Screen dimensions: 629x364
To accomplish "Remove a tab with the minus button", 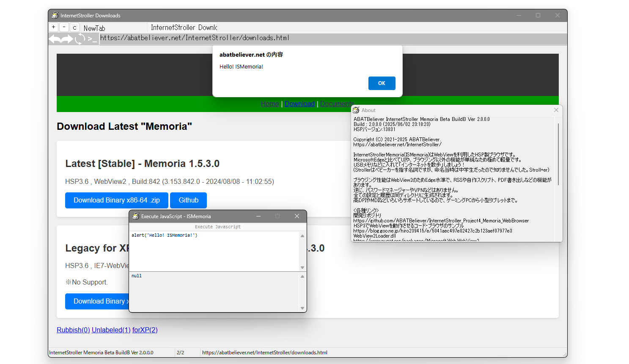I will [64, 27].
